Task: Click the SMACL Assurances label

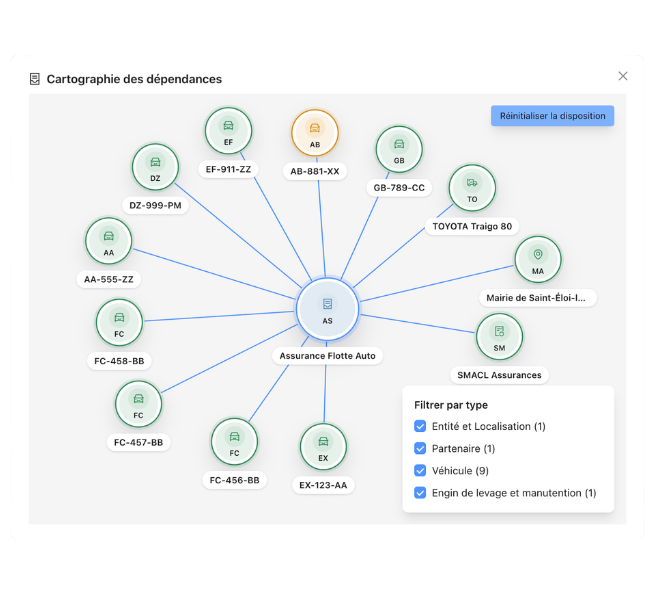Action: (x=499, y=375)
